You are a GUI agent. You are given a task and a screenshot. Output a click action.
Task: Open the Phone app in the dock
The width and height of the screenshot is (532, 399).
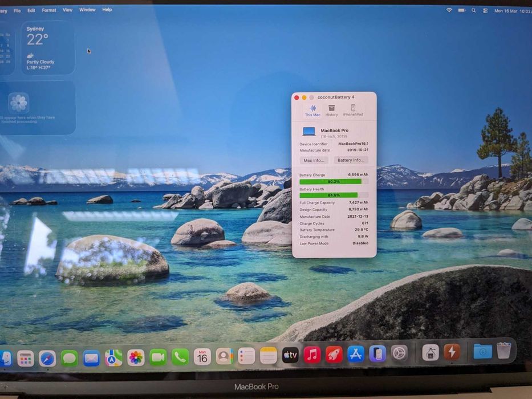[x=180, y=357]
